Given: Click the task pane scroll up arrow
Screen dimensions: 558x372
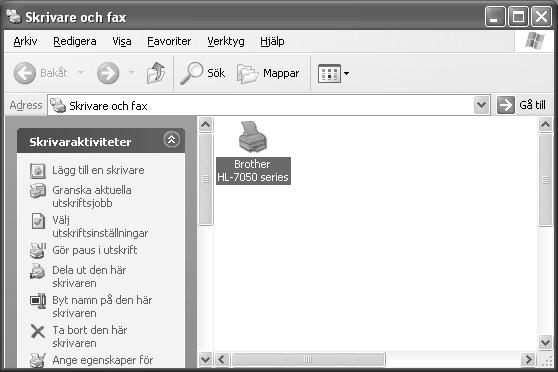Looking at the screenshot, I should point(205,125).
